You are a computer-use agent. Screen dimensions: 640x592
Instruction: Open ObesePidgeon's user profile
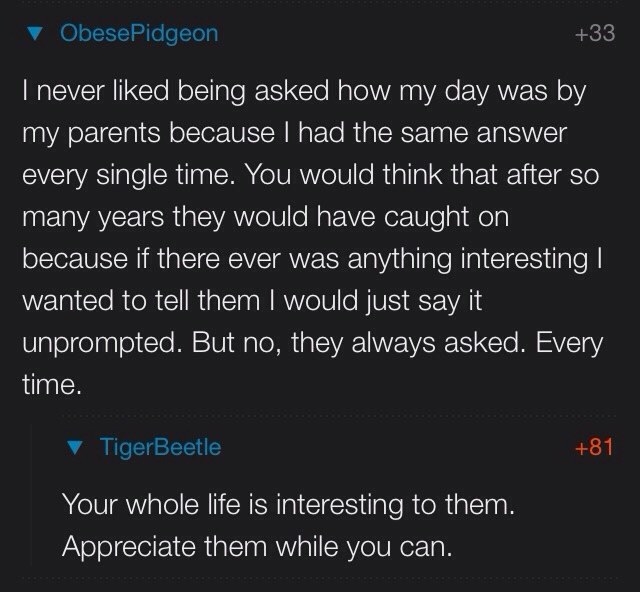(x=139, y=34)
